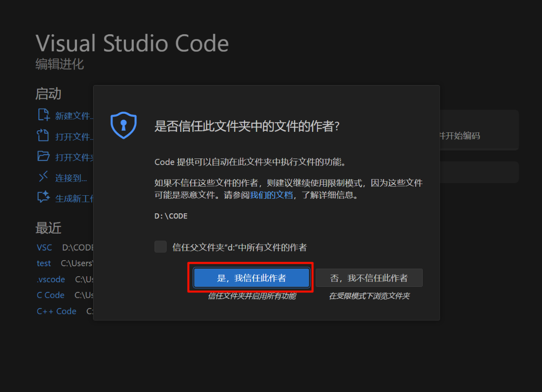Click the D:\CODE path text
The image size is (542, 392).
(x=171, y=216)
